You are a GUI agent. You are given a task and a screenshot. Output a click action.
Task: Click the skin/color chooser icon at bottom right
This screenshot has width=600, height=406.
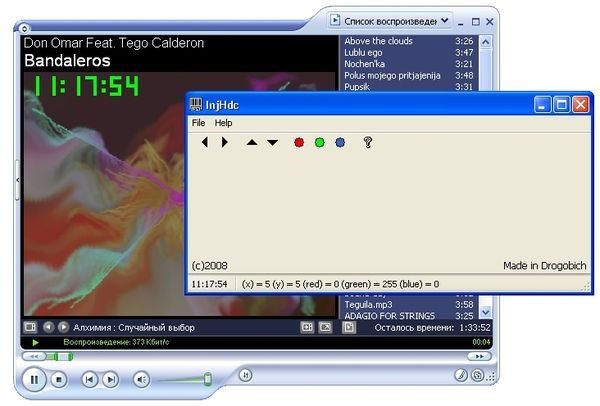pyautogui.click(x=461, y=375)
